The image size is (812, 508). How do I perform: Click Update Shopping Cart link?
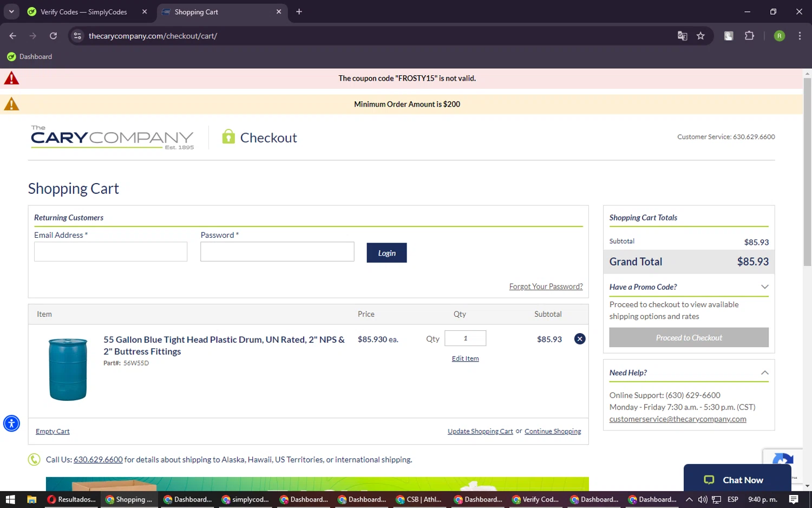[480, 432]
